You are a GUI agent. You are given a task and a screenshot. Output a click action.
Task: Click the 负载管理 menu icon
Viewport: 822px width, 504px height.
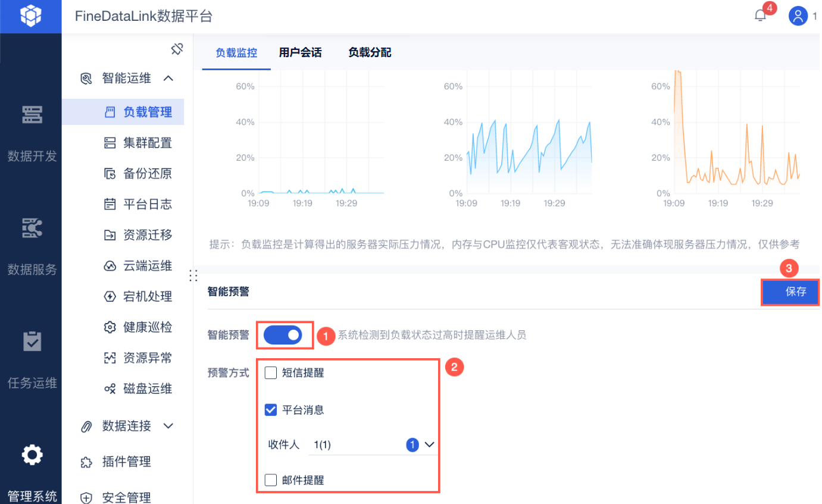(x=110, y=112)
